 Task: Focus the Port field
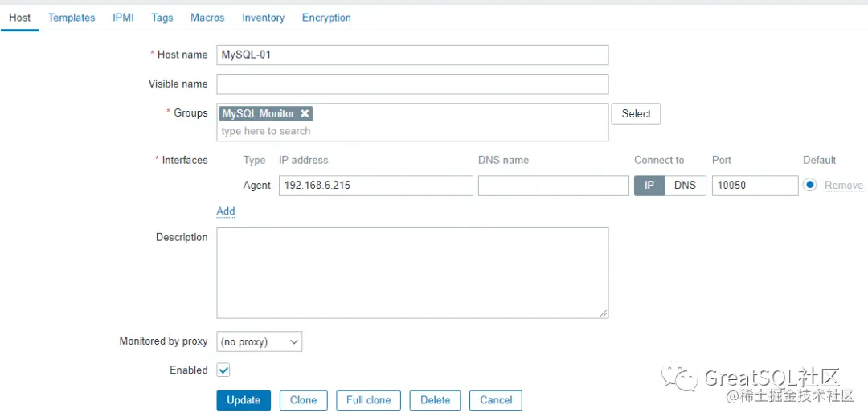tap(755, 186)
